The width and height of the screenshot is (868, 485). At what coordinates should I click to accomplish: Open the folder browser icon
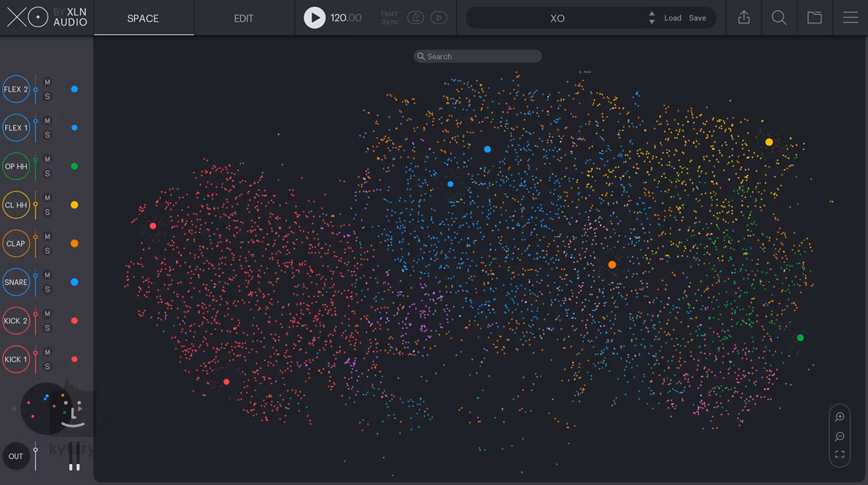pyautogui.click(x=814, y=17)
